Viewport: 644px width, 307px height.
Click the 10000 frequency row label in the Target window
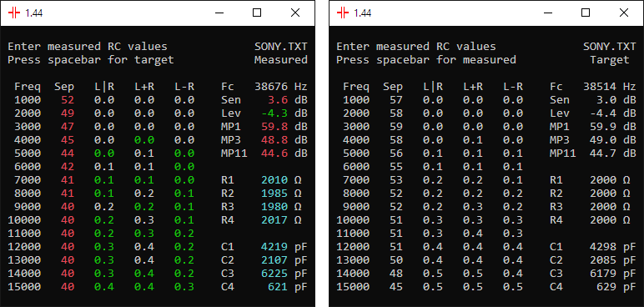(353, 220)
